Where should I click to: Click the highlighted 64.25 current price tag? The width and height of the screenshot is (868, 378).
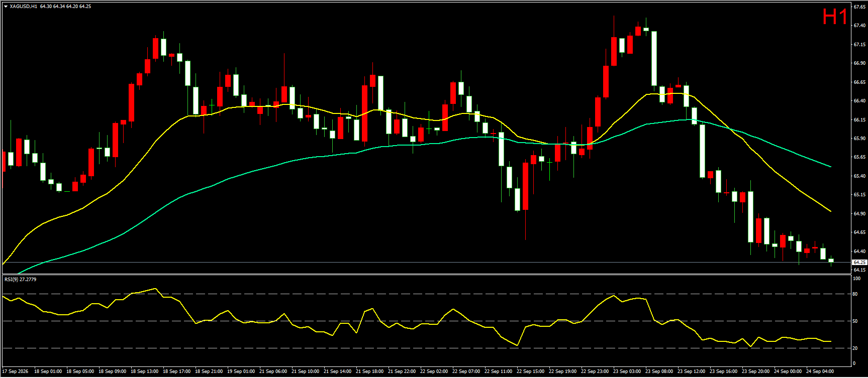[859, 262]
